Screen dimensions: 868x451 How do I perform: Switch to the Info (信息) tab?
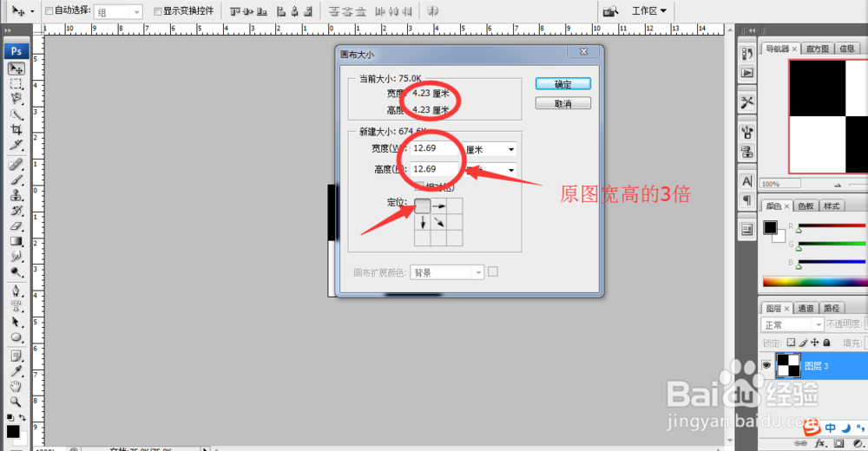coord(847,49)
